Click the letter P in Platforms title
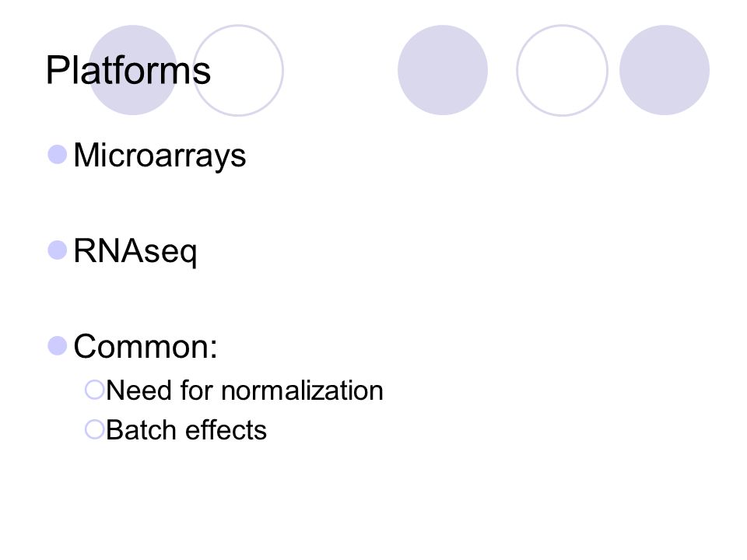This screenshot has height=560, width=747. [57, 70]
